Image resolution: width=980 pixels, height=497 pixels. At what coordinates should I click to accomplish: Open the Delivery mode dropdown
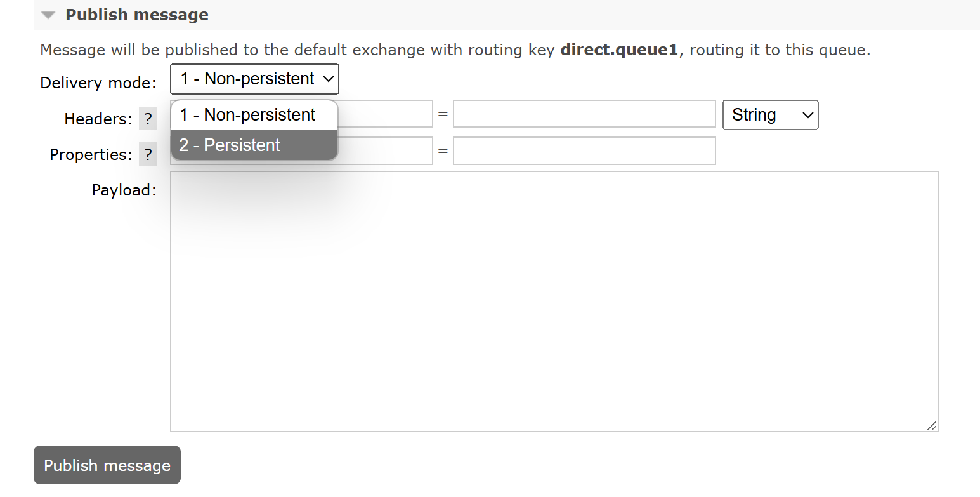[x=254, y=79]
